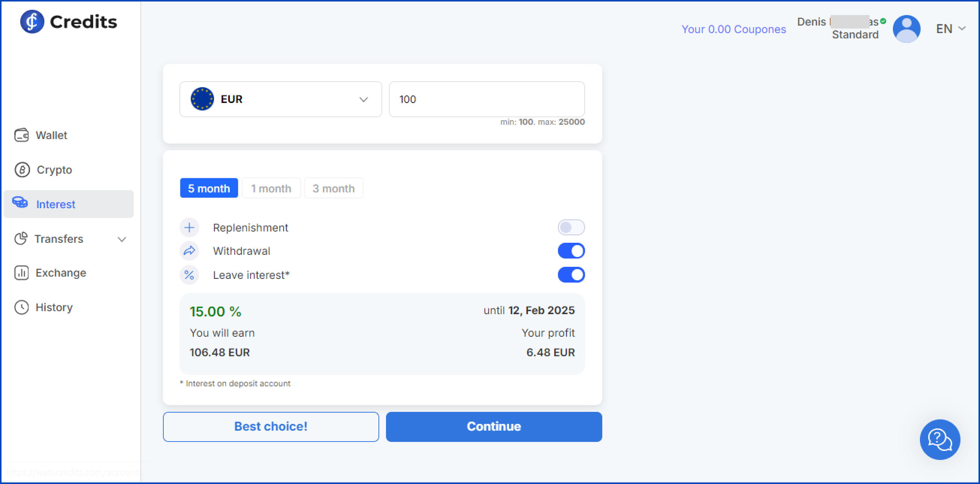The height and width of the screenshot is (484, 980).
Task: Click the Replenishment plus icon
Action: [x=189, y=228]
